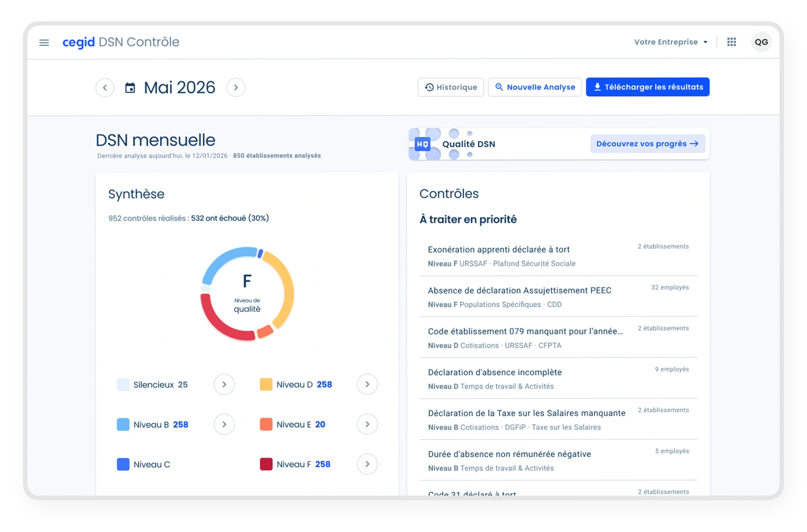Viewport: 807px width, 532px height.
Task: Open the apps grid launcher
Action: pyautogui.click(x=731, y=42)
